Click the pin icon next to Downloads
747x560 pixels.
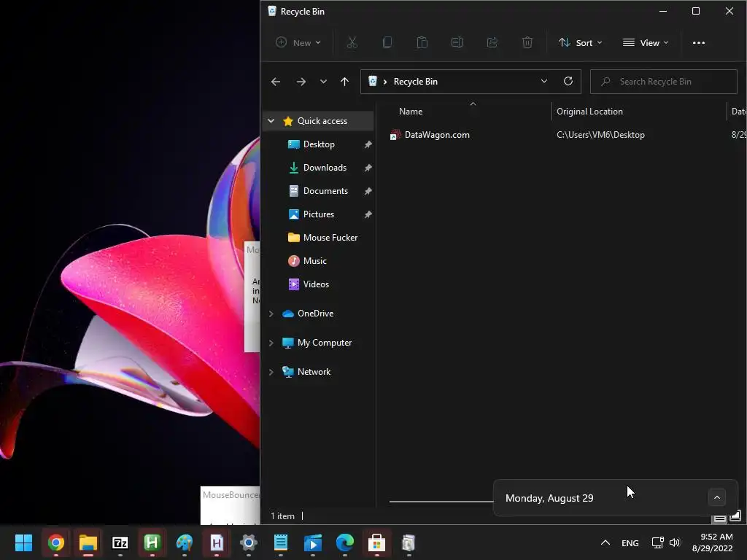point(368,168)
